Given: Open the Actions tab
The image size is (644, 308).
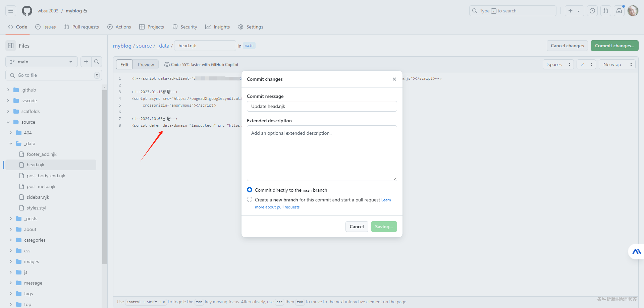Looking at the screenshot, I should point(119,27).
